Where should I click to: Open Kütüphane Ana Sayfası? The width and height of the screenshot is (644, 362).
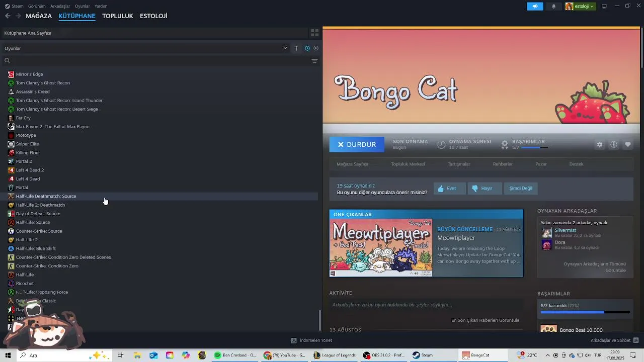click(28, 33)
